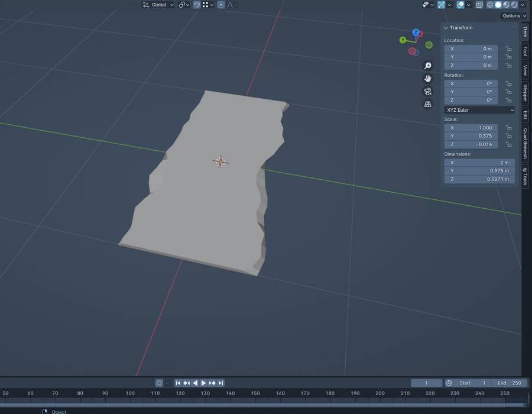Toggle lock for Location X
This screenshot has height=414, width=532.
click(508, 49)
